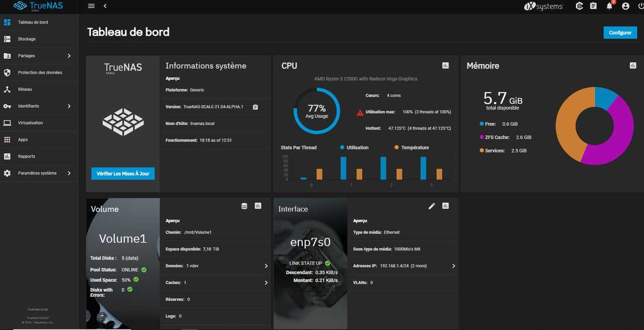
Task: Open Virtualisation menu item
Action: coord(39,123)
